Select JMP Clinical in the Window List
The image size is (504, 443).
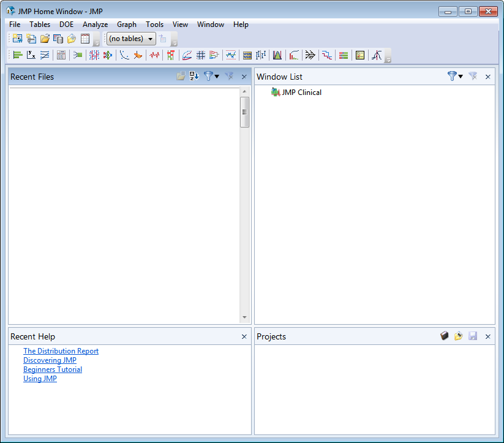point(301,93)
